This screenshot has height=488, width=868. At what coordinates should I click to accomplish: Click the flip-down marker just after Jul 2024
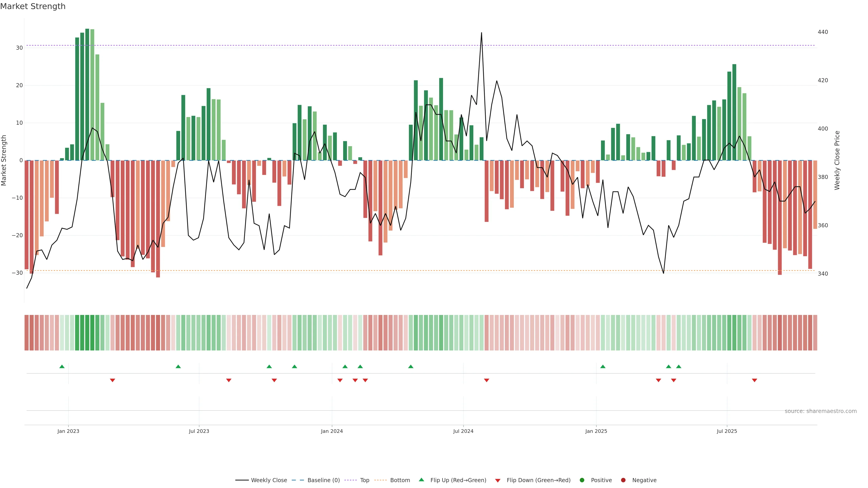pyautogui.click(x=487, y=380)
